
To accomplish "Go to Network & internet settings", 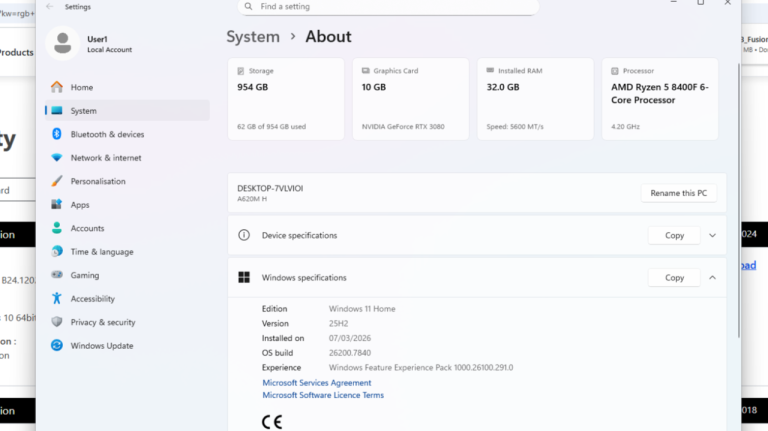I will tap(105, 158).
